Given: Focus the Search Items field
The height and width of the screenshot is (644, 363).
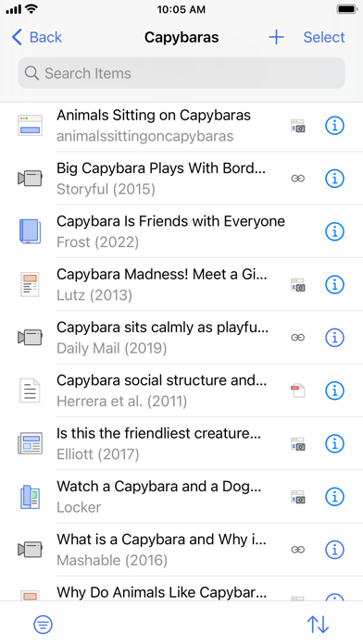Looking at the screenshot, I should coord(181,73).
